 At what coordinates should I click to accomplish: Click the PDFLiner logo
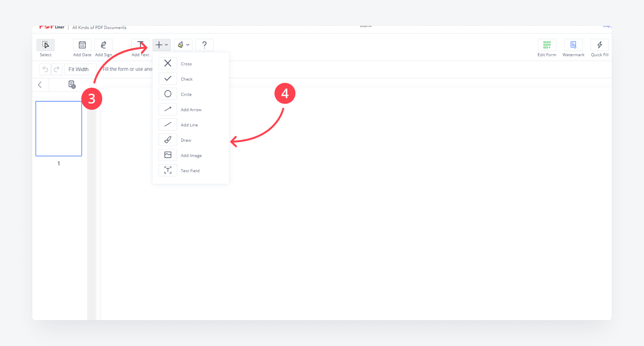point(52,27)
